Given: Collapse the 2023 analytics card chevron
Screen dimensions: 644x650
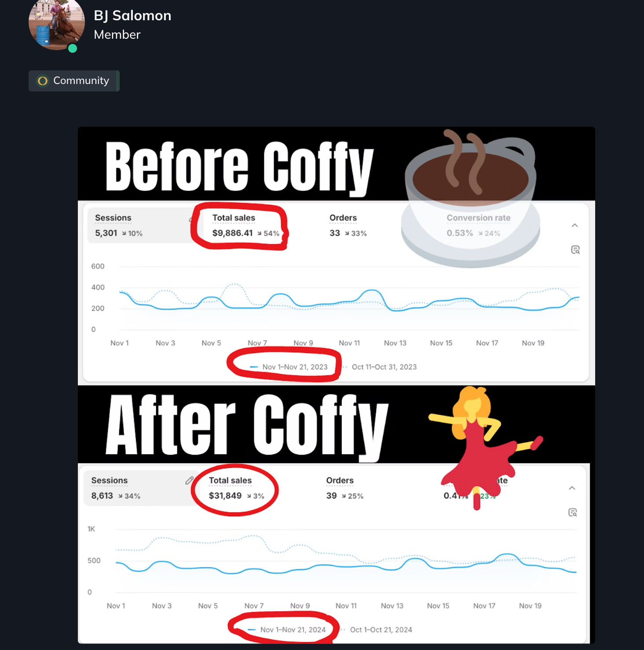Looking at the screenshot, I should pos(574,225).
